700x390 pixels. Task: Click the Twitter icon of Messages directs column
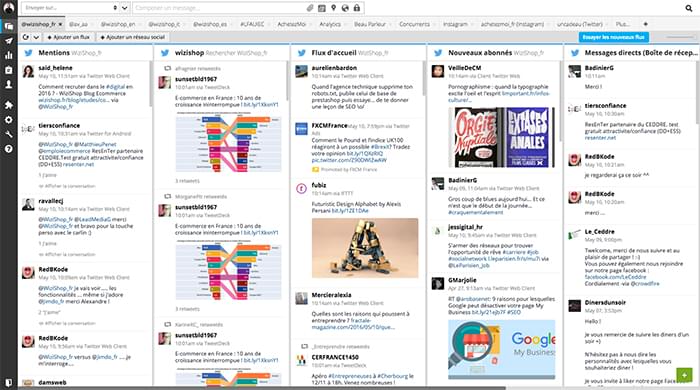coord(575,53)
